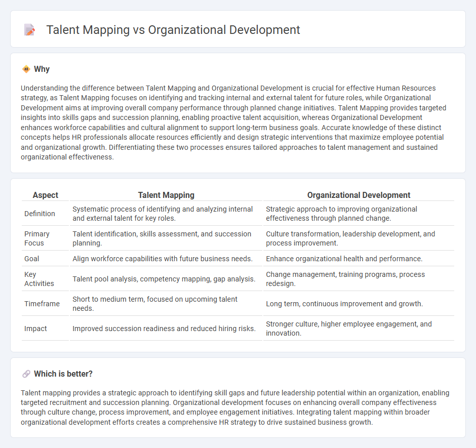Click the Organizational Development column header
Viewport: 476px width, 448px height.
(x=359, y=195)
